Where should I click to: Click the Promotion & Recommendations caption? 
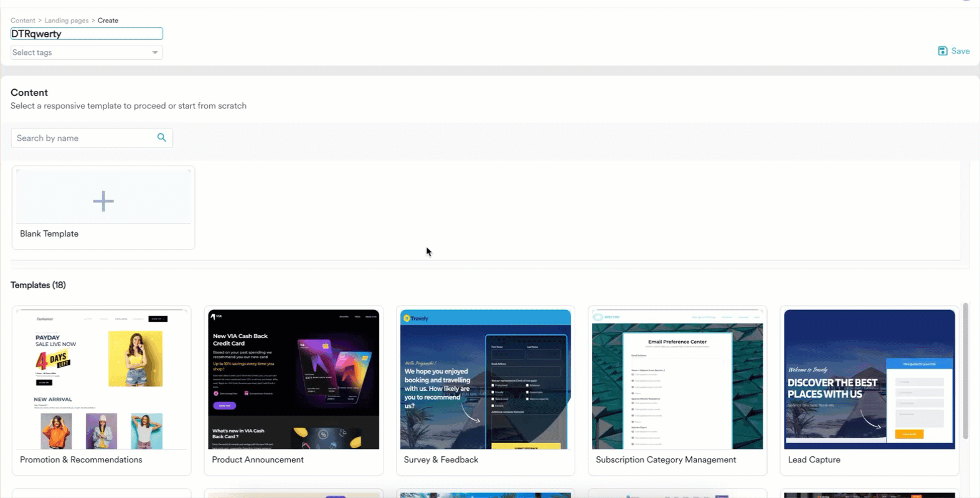point(81,459)
